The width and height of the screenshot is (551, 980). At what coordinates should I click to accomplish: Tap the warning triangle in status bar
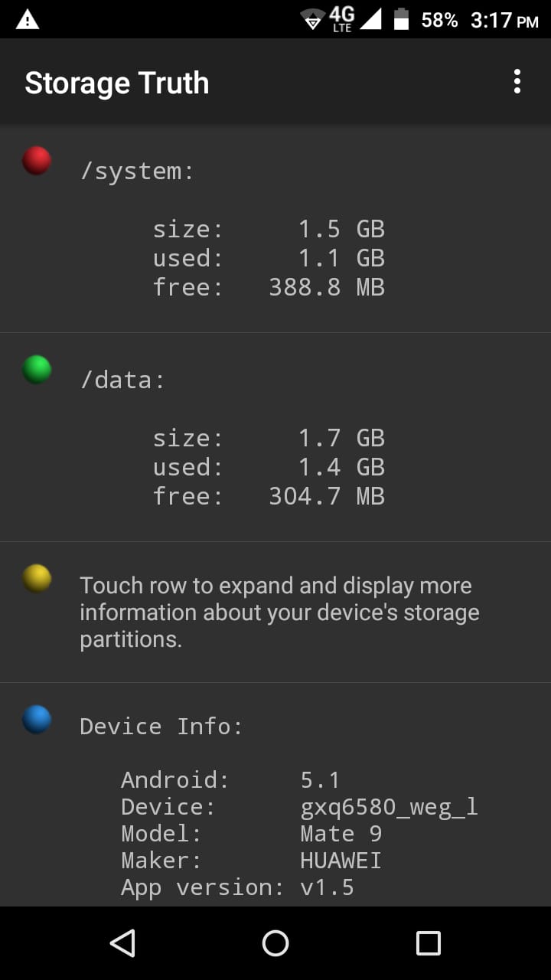pos(28,20)
